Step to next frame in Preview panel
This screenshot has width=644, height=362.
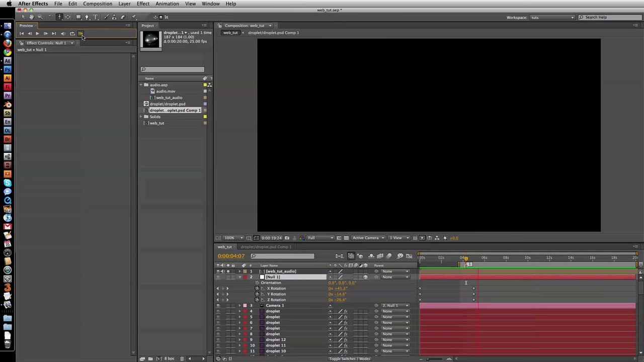[45, 34]
